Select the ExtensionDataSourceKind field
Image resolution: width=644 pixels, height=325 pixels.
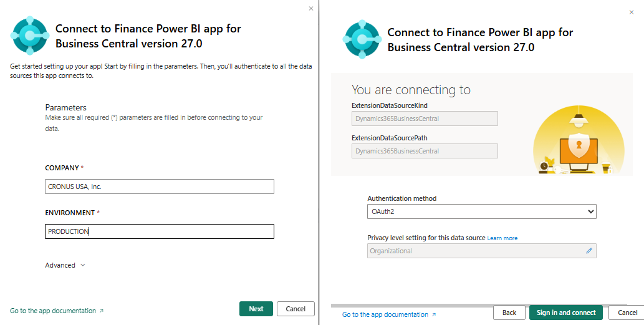point(424,119)
